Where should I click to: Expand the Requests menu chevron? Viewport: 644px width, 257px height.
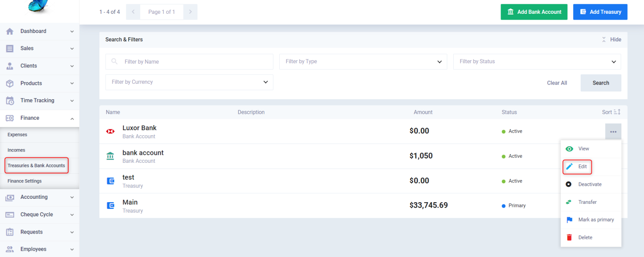point(72,232)
